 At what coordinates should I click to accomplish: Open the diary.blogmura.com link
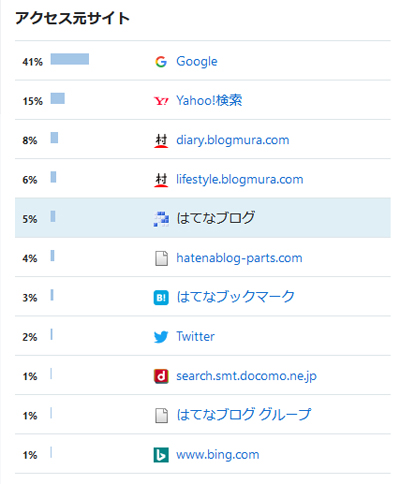233,140
